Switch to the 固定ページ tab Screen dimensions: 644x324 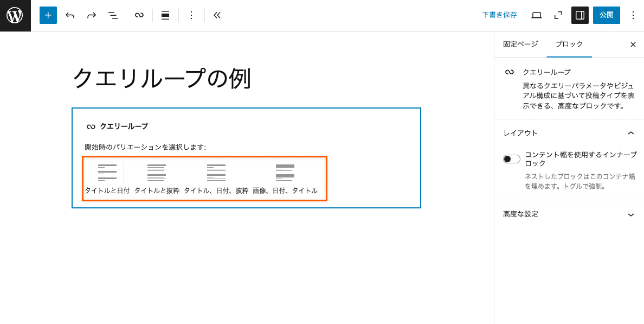(x=520, y=44)
